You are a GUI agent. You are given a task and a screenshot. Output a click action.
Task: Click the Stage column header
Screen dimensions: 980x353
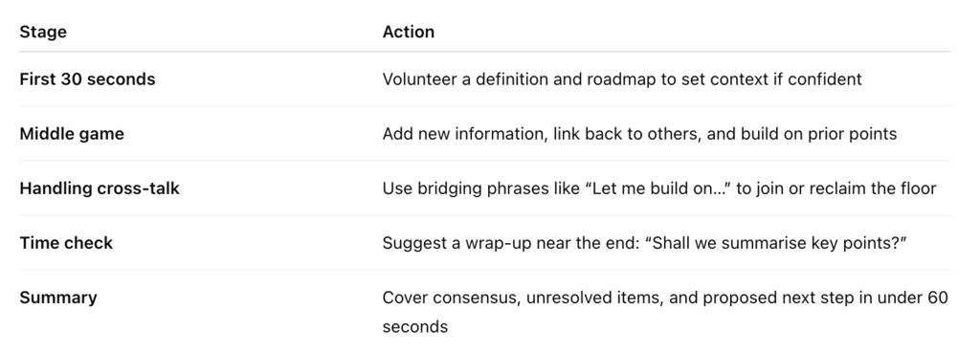[43, 32]
